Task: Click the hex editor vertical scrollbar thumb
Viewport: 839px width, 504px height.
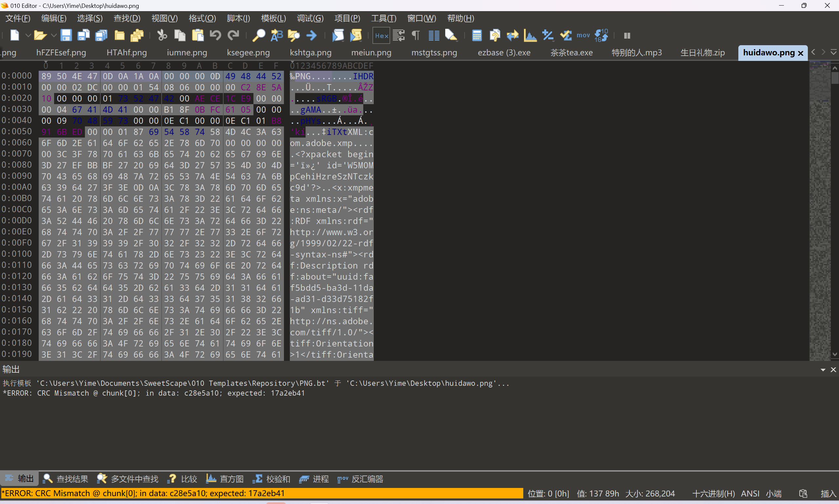Action: pos(835,78)
